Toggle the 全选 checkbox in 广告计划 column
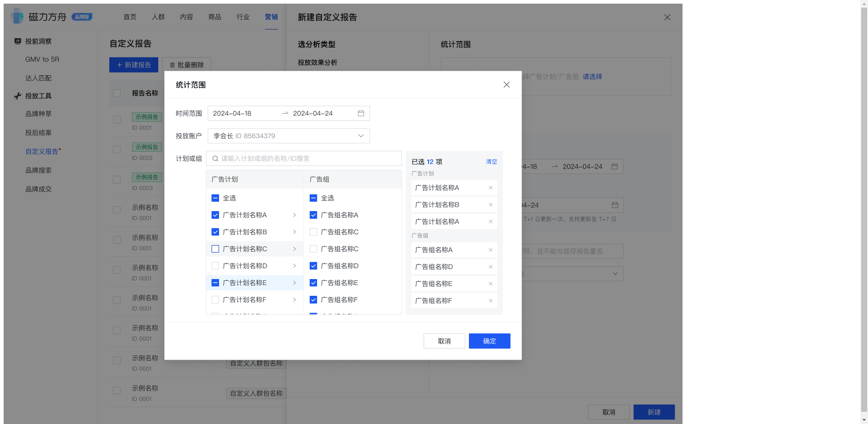This screenshot has height=424, width=868. pos(215,198)
